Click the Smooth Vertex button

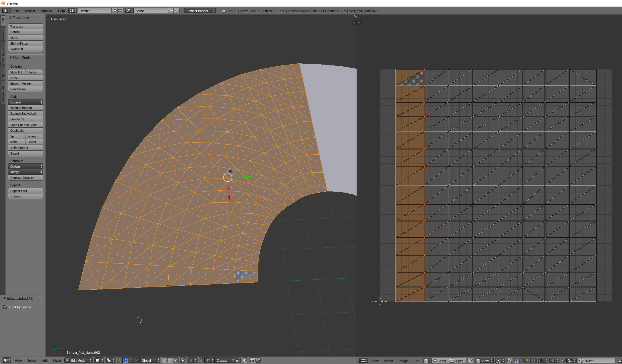[25, 83]
